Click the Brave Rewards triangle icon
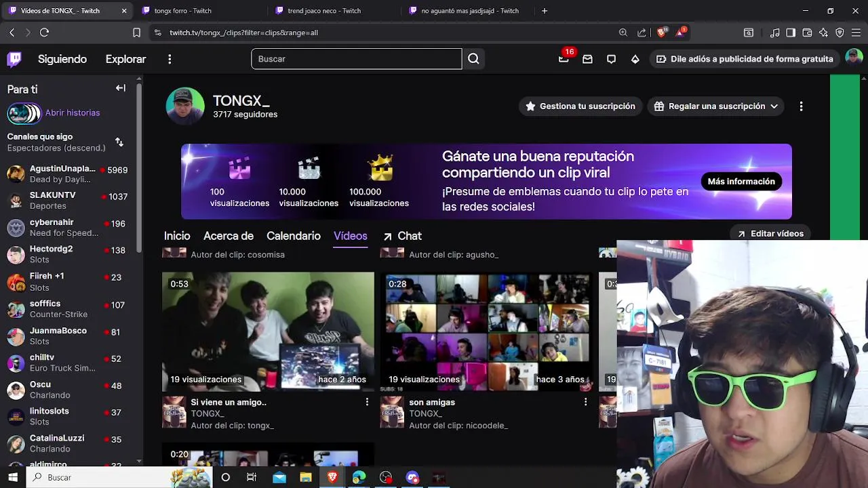868x488 pixels. (x=681, y=33)
